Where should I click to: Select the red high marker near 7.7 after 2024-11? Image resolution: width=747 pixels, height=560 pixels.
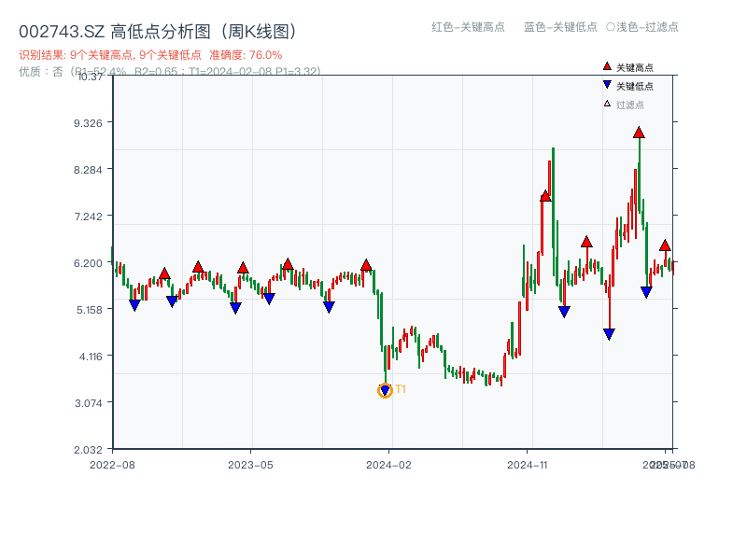(545, 196)
